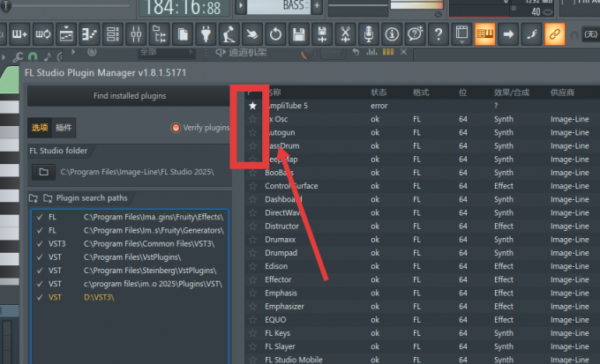This screenshot has width=600, height=364.
Task: Open the view layout dropdown icon
Action: click(x=461, y=34)
